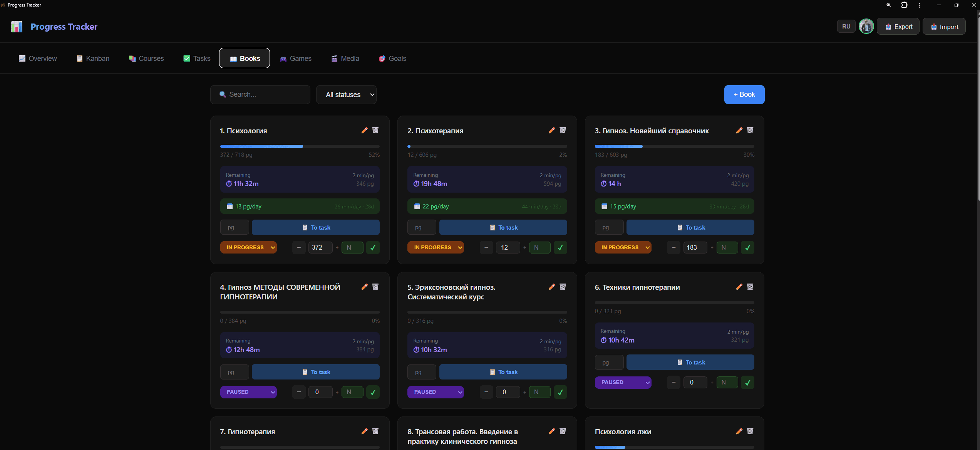The width and height of the screenshot is (980, 450).
Task: Confirm page update with green checkmark on "Психология"
Action: (372, 247)
